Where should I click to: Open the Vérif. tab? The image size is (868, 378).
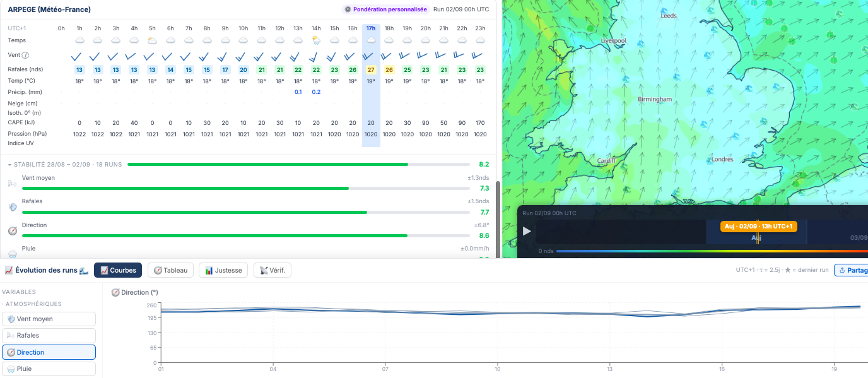[x=272, y=270]
